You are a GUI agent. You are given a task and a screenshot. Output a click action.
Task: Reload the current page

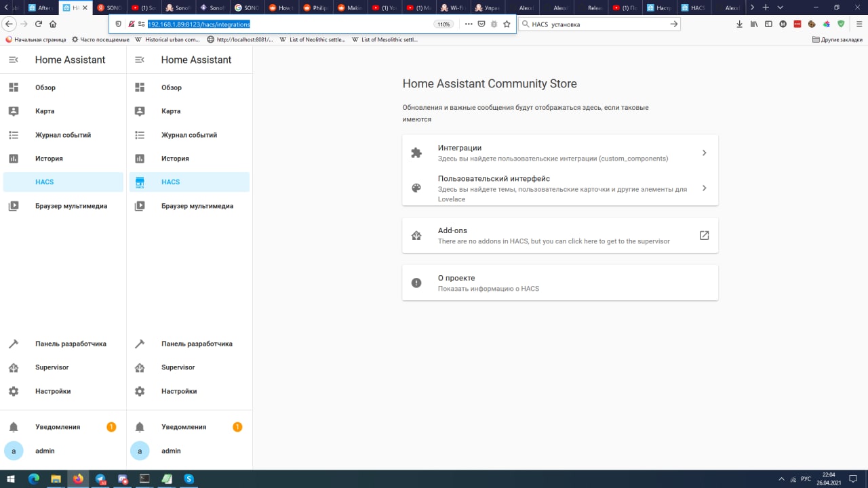(39, 24)
